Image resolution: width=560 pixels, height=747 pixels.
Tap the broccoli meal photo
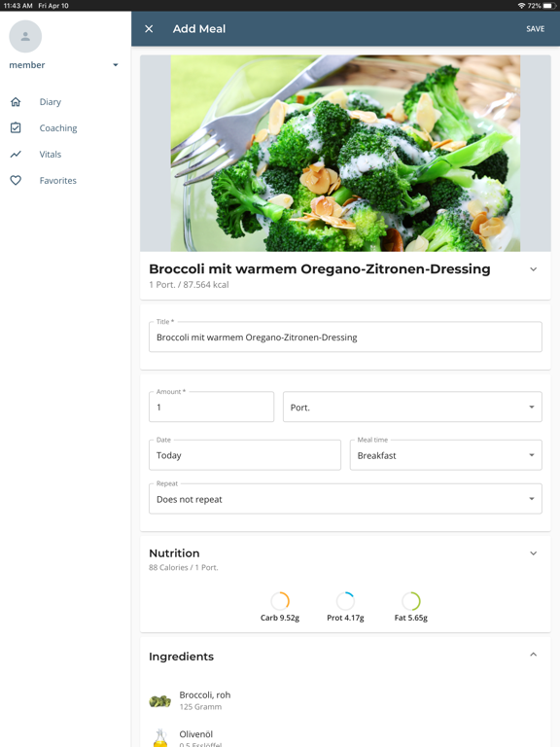(345, 154)
